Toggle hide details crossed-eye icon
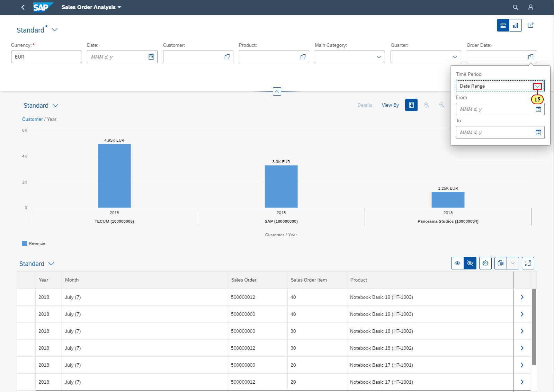 [470, 263]
